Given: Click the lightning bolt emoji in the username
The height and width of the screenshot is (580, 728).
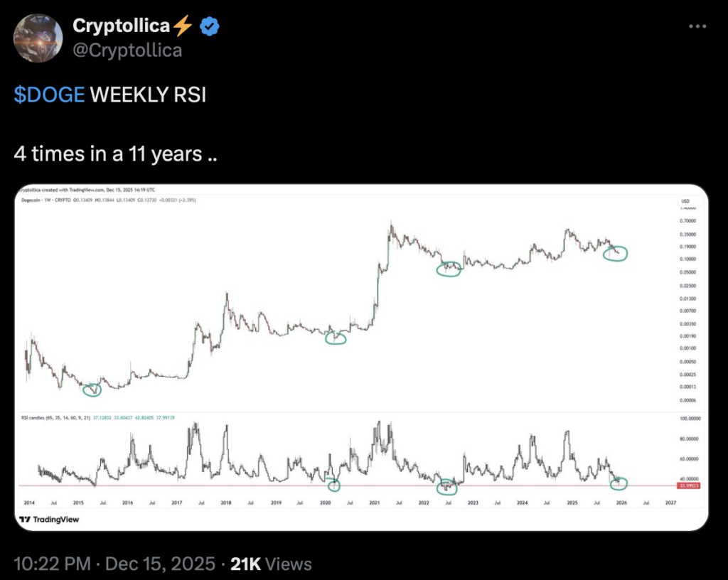Looking at the screenshot, I should pos(183,26).
